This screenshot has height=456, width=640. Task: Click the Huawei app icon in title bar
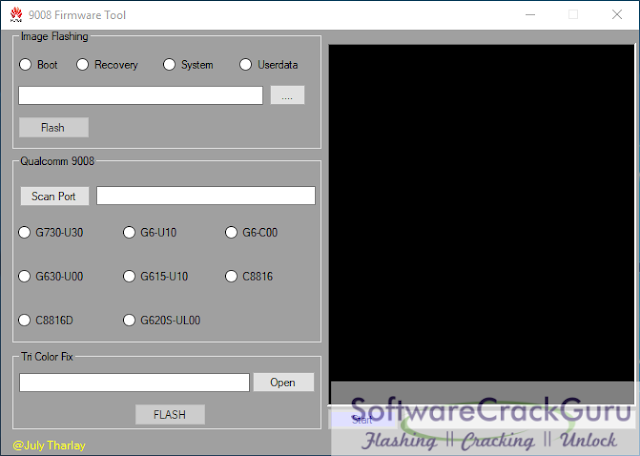16,15
